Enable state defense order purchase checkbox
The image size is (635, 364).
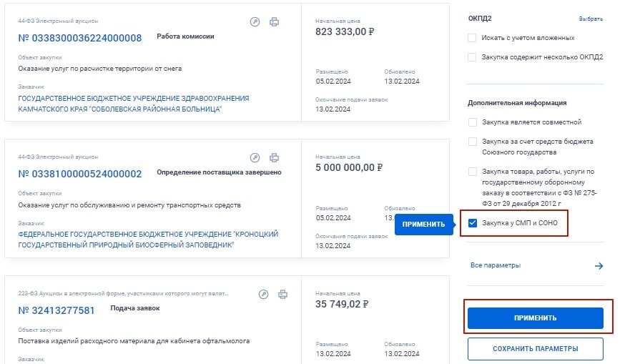(473, 172)
